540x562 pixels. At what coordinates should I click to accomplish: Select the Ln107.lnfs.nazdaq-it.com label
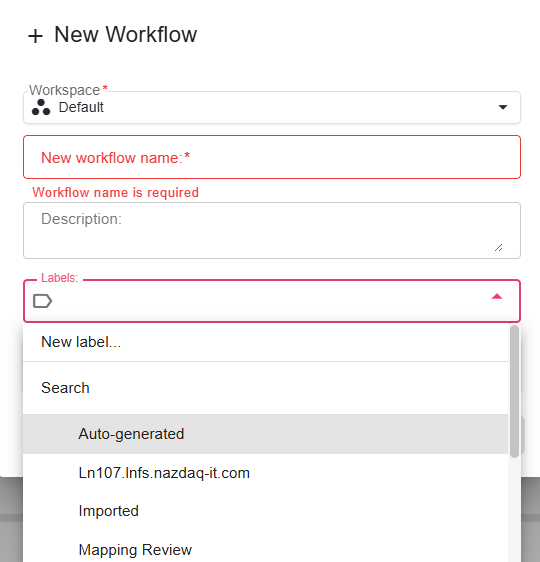tap(266, 473)
